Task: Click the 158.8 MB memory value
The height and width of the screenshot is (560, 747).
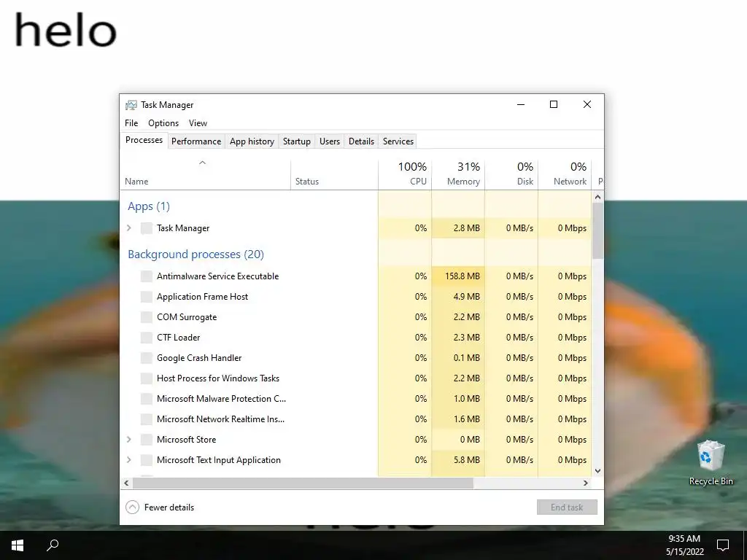Action: pyautogui.click(x=462, y=276)
